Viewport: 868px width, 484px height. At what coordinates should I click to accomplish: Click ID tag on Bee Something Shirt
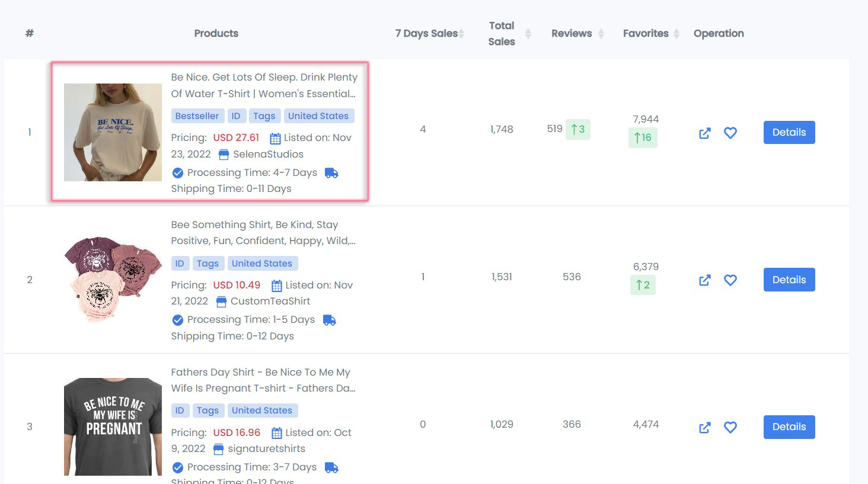180,263
